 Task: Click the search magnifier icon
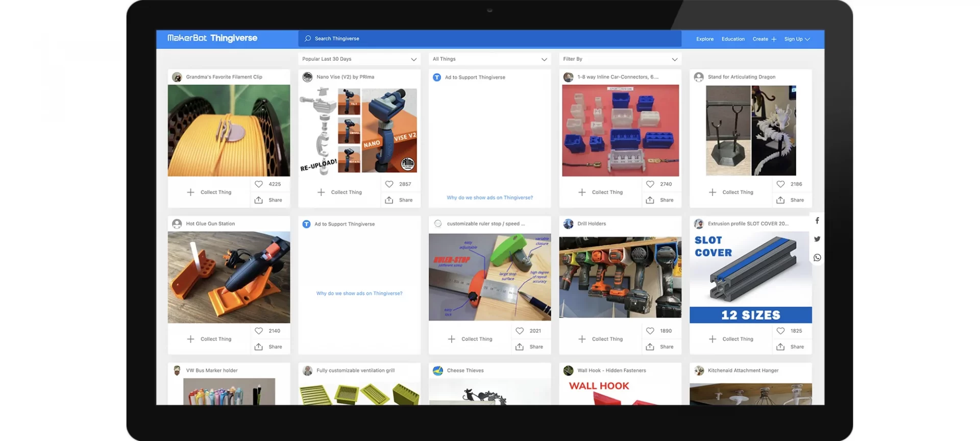point(308,39)
